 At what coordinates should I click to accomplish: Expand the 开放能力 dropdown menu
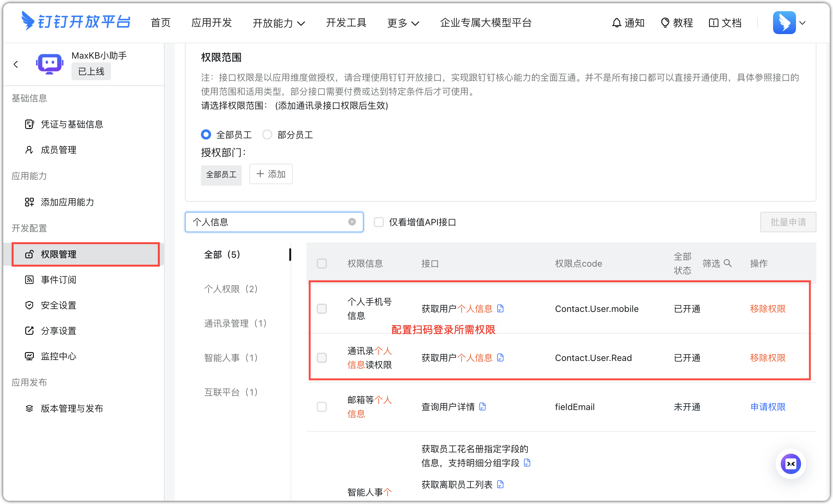(279, 23)
